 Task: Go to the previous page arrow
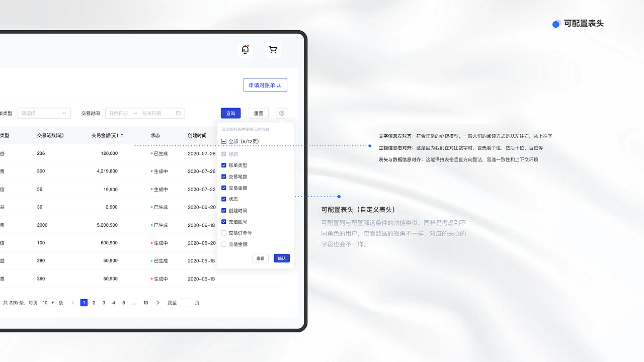click(73, 303)
